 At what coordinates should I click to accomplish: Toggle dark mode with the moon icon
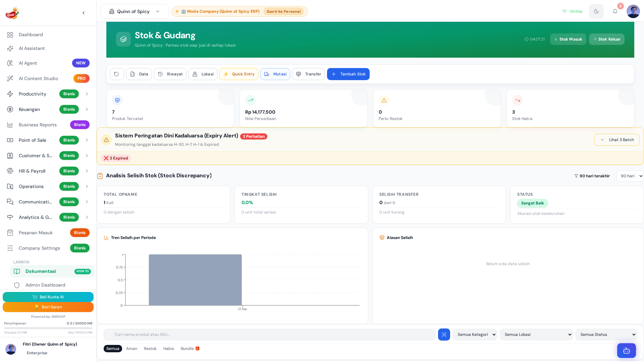point(596,11)
